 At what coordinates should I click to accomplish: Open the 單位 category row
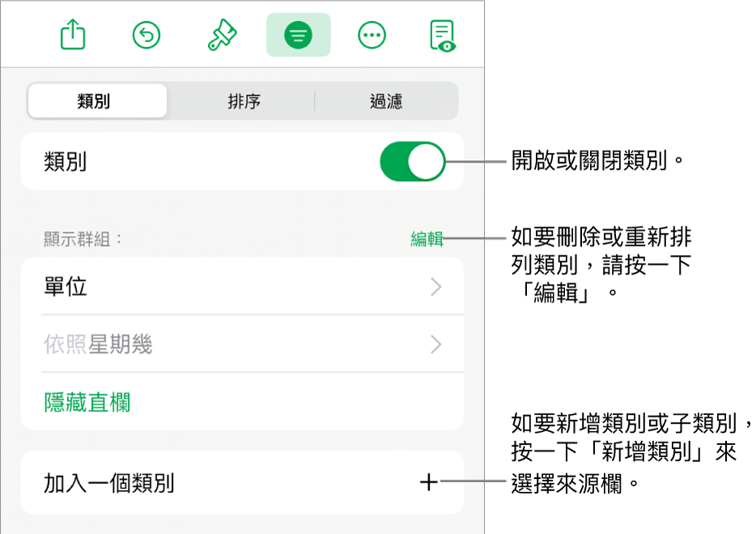(x=243, y=286)
